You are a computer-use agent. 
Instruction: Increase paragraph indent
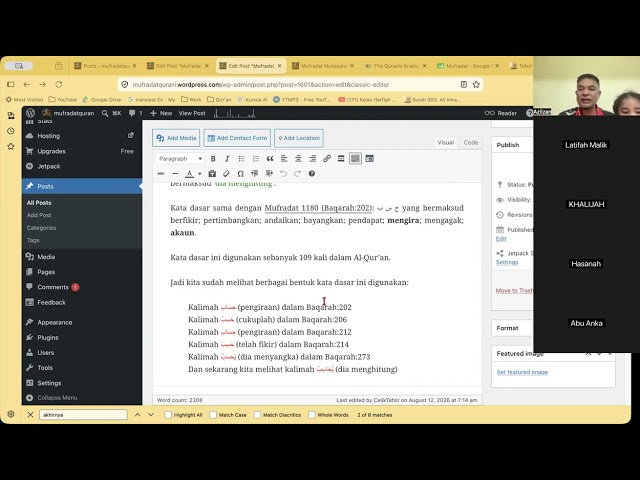tap(269, 173)
